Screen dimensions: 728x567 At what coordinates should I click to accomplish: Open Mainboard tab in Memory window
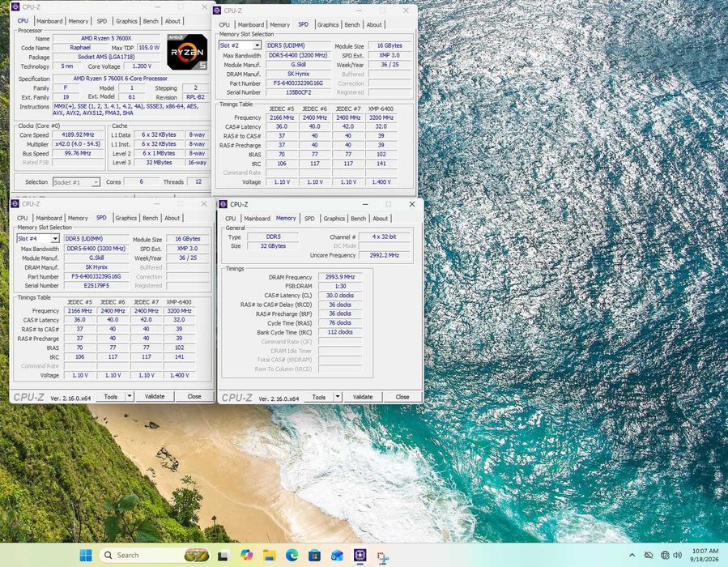[257, 218]
